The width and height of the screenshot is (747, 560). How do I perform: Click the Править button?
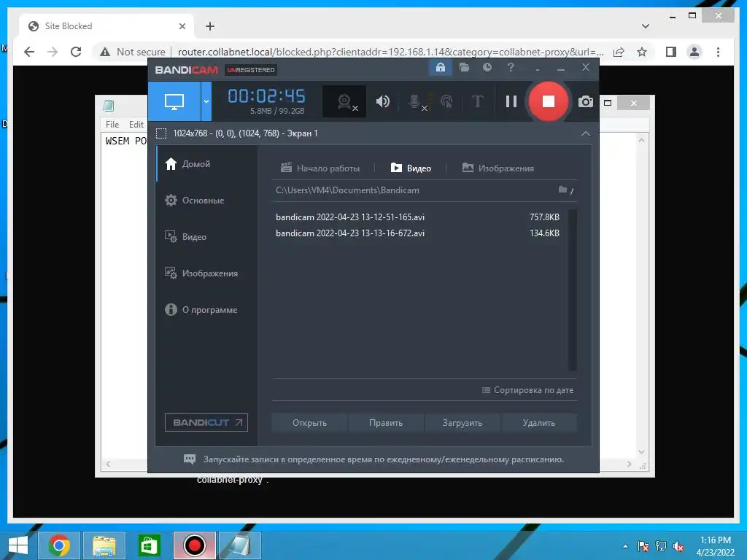(x=386, y=423)
